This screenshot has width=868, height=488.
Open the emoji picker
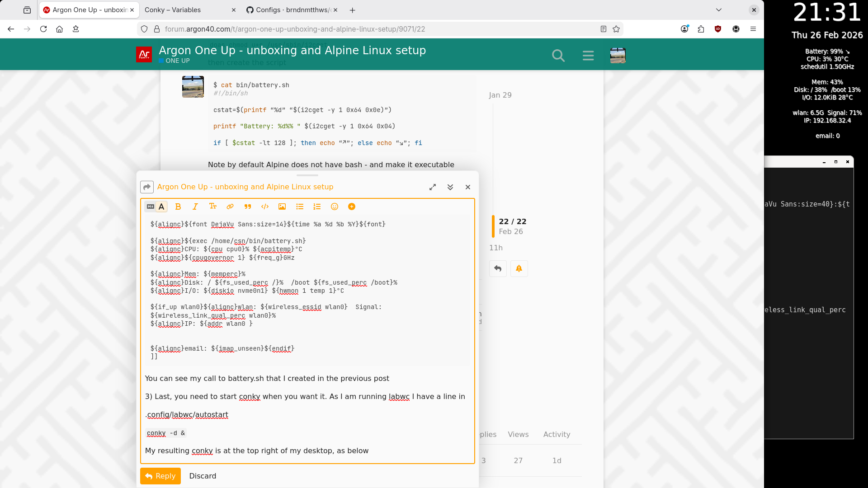pyautogui.click(x=335, y=206)
